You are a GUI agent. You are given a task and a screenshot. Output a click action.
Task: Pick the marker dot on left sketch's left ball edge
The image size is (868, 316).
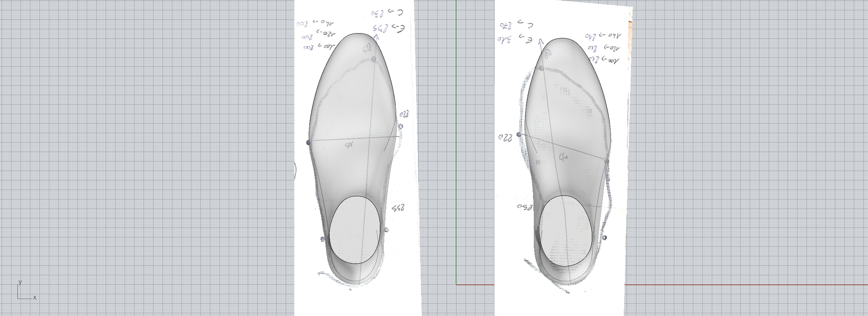(x=309, y=142)
